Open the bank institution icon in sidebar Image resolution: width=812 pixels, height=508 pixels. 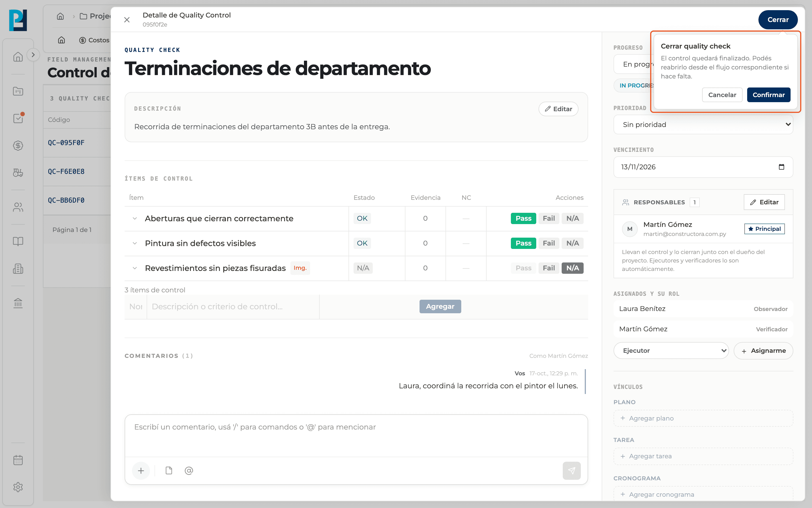pos(18,303)
